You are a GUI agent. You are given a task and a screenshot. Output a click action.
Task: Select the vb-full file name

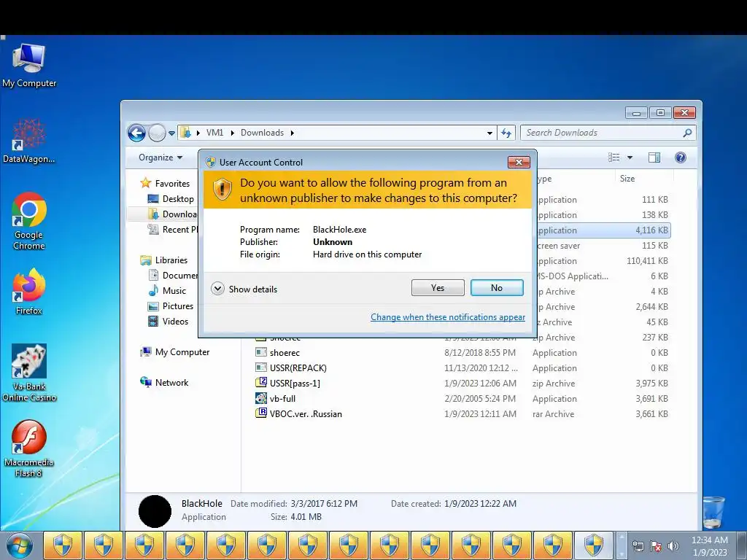pos(282,399)
